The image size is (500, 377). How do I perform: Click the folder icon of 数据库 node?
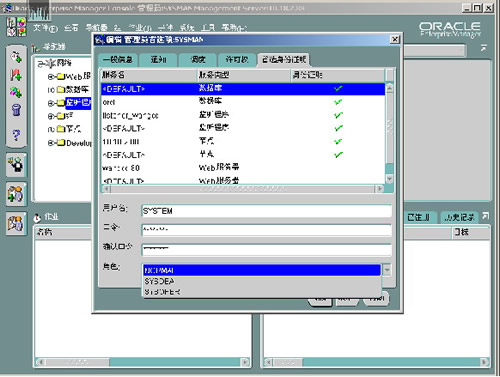(x=61, y=90)
